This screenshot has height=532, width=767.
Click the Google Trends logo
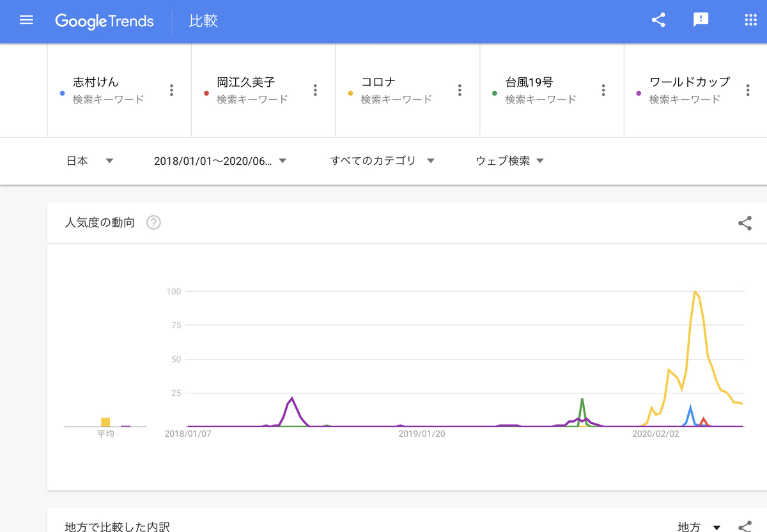[x=104, y=21]
